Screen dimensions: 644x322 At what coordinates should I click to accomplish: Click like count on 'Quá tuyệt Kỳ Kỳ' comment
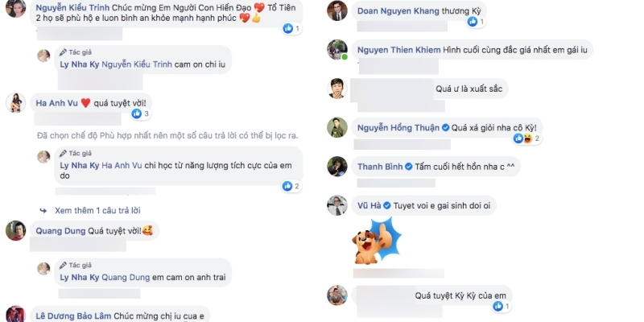tap(502, 306)
